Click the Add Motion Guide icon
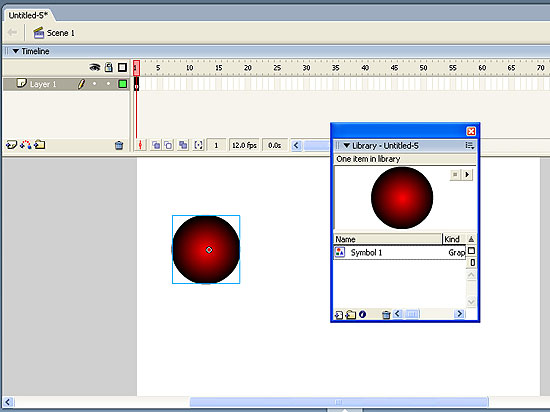This screenshot has height=412, width=550. pos(26,144)
